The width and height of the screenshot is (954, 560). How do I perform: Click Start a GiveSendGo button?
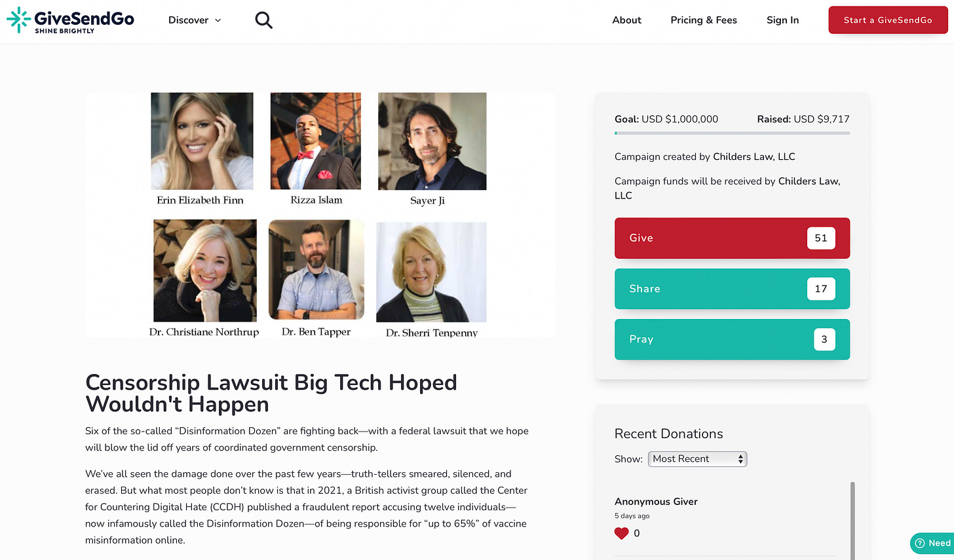888,20
